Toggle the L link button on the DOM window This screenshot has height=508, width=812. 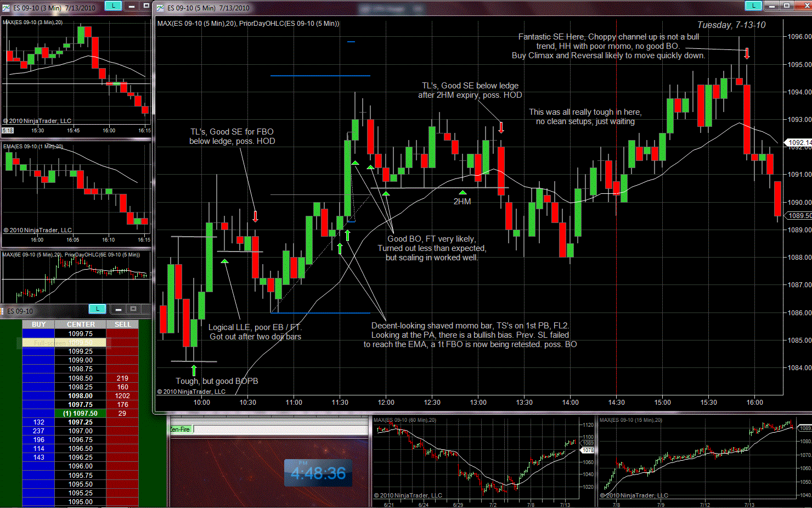(97, 309)
